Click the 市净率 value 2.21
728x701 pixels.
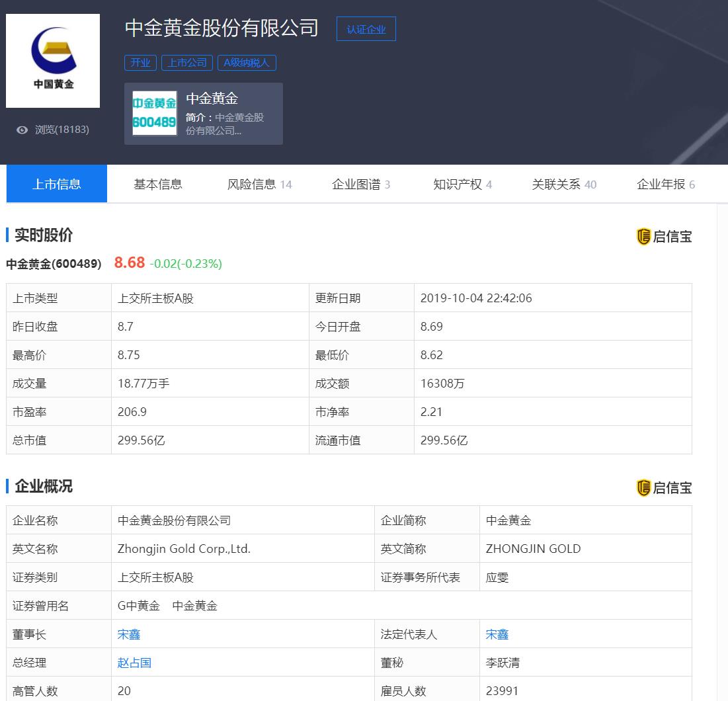click(431, 412)
